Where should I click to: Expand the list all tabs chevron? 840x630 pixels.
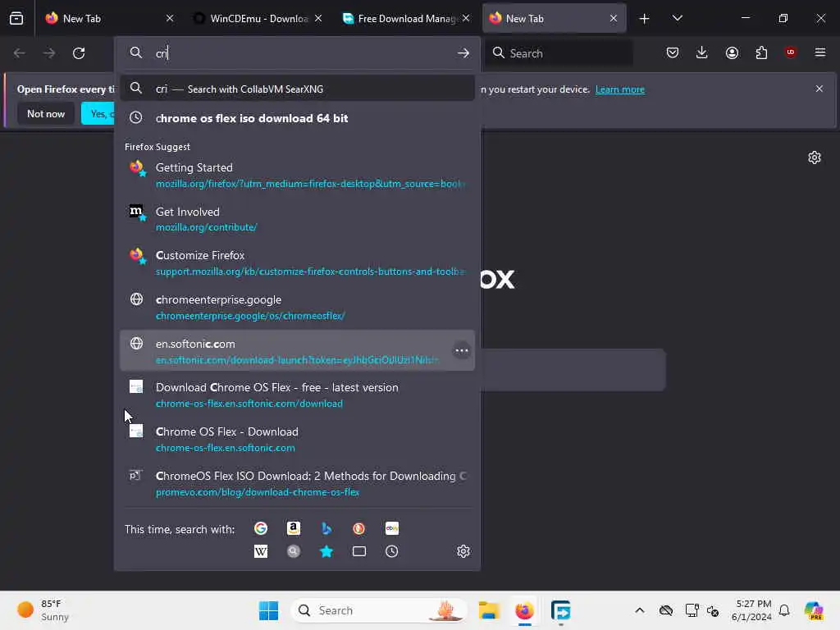(677, 19)
